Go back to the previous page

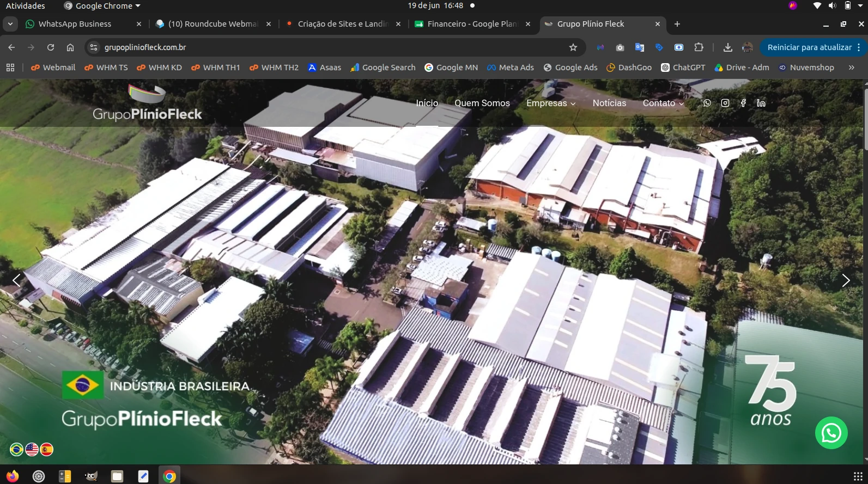coord(11,47)
